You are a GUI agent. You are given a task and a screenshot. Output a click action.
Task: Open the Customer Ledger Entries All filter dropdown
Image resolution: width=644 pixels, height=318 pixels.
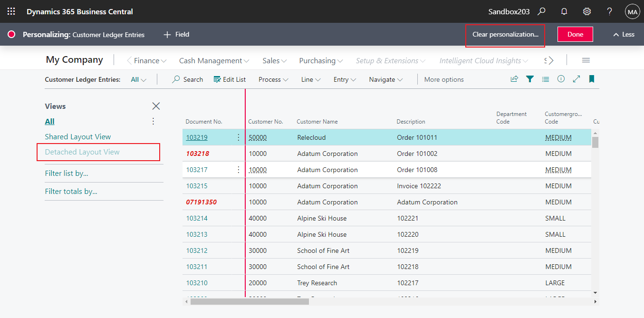(138, 79)
